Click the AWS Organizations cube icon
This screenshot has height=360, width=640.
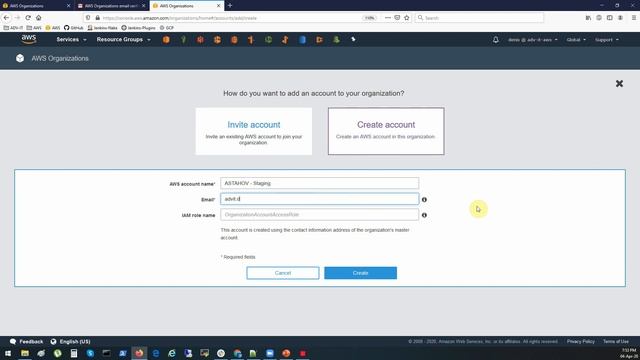point(20,58)
